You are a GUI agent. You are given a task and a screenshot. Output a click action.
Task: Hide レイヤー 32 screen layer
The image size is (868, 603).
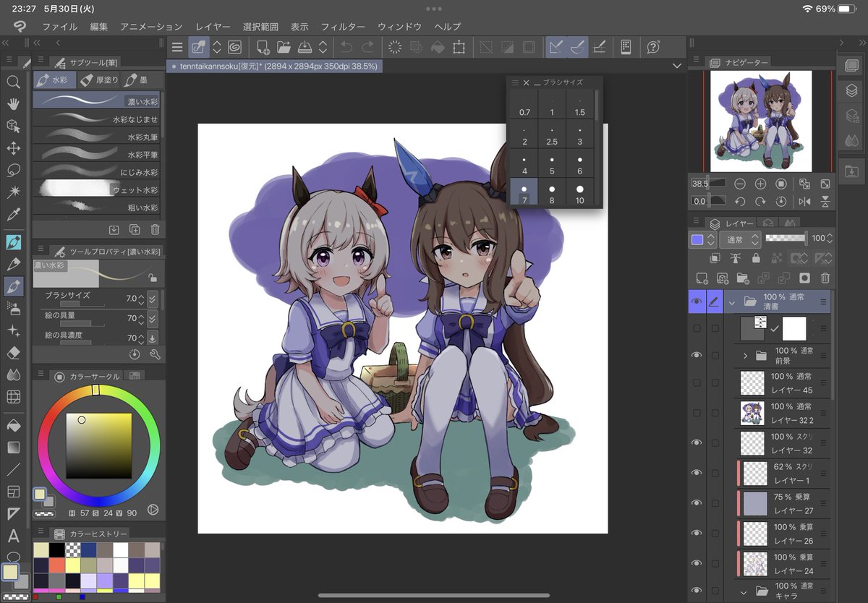697,442
